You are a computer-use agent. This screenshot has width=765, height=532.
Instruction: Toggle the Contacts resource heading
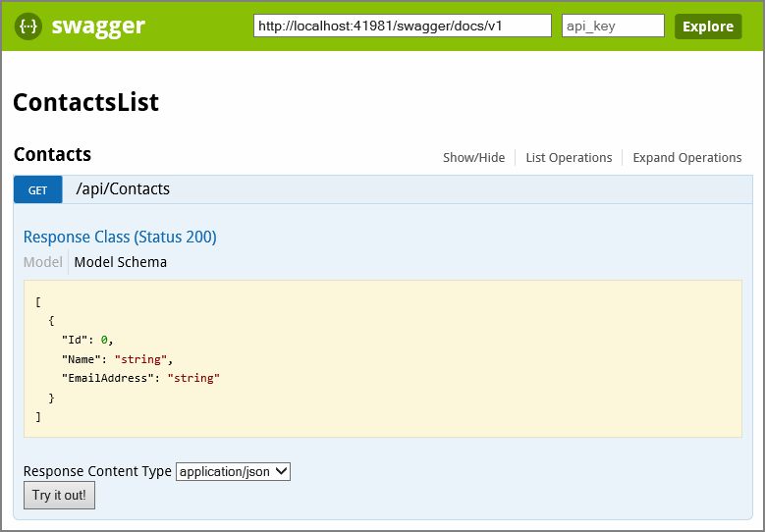(x=53, y=154)
